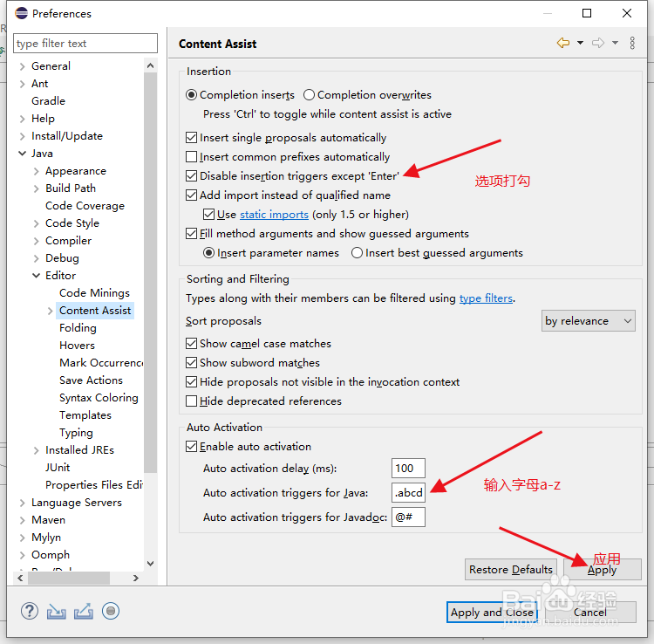This screenshot has height=644, width=654.
Task: Select Code Coverage preference page
Action: click(85, 206)
